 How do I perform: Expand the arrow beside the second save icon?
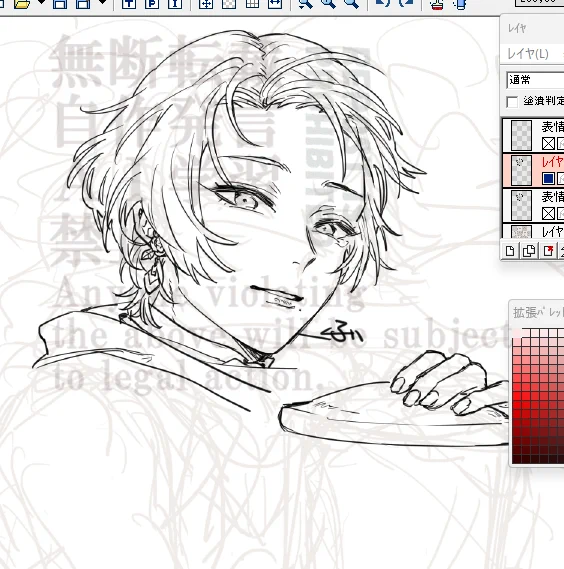point(103,3)
